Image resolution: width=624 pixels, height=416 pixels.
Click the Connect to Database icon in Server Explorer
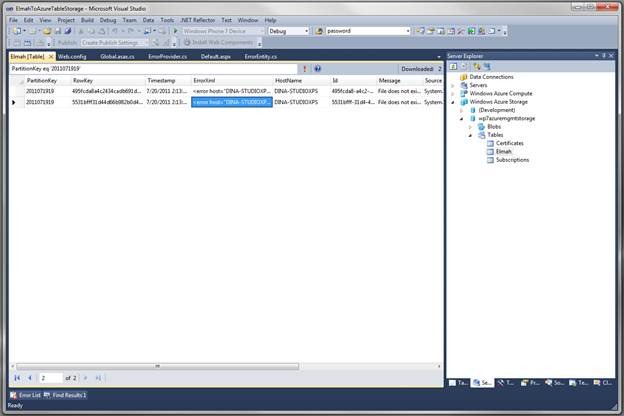pyautogui.click(x=477, y=66)
